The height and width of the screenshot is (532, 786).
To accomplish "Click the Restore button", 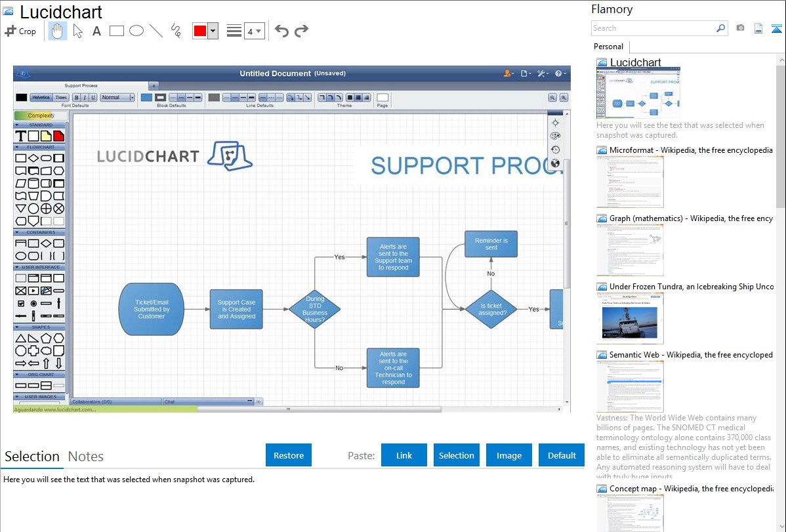I will pyautogui.click(x=289, y=455).
